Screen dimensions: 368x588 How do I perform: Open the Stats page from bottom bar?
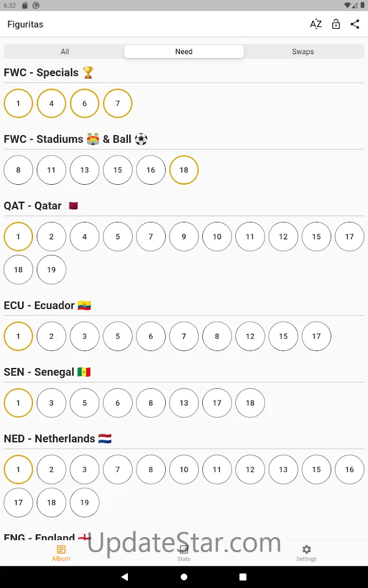[x=184, y=553]
